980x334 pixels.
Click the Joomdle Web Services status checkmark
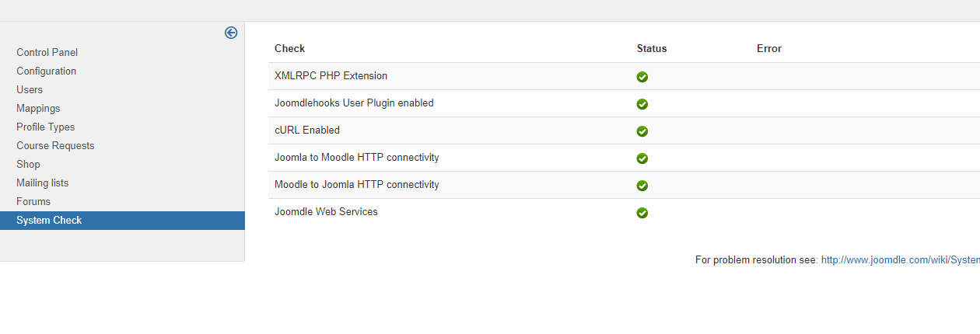tap(642, 213)
